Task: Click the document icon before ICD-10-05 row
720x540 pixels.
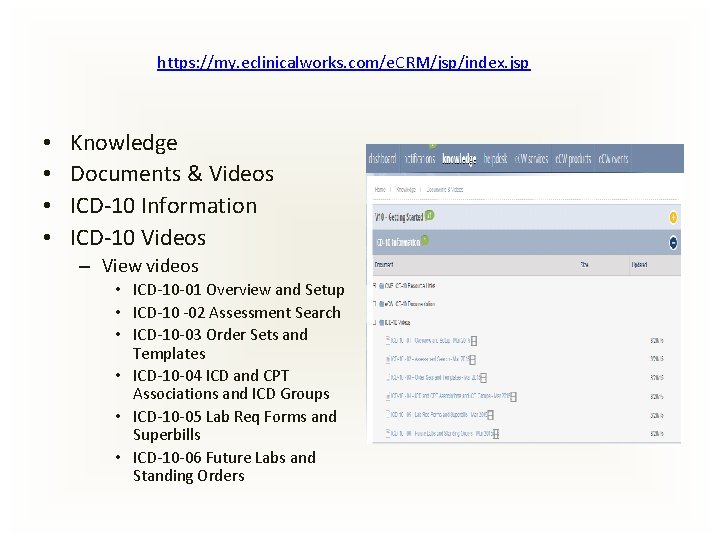Action: [x=388, y=414]
